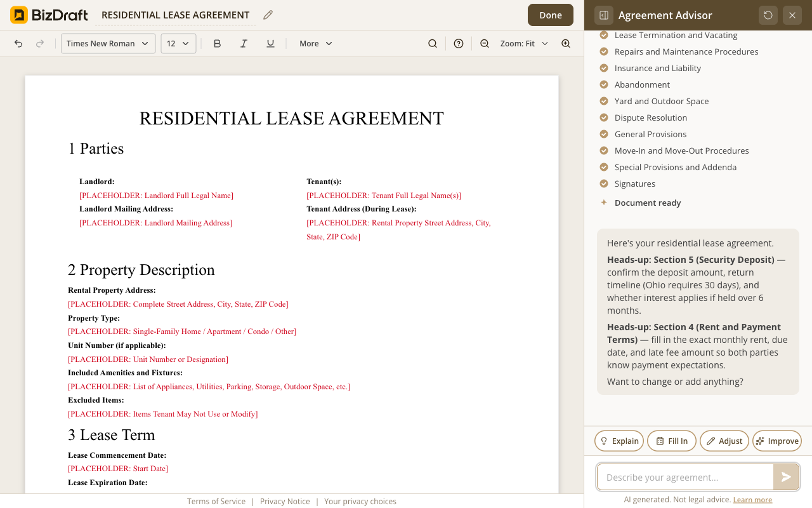The image size is (812, 508).
Task: Undo the last edit
Action: [18, 43]
